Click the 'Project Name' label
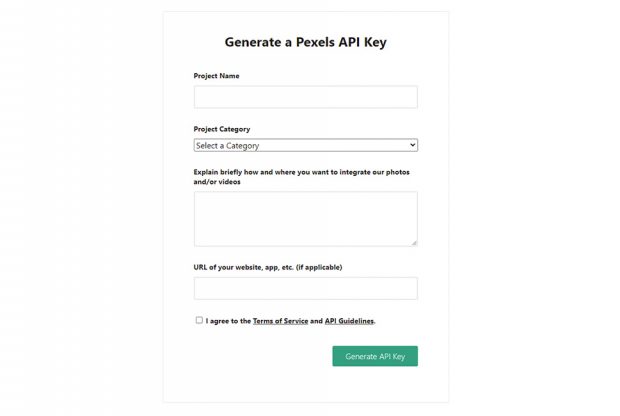 pyautogui.click(x=216, y=75)
